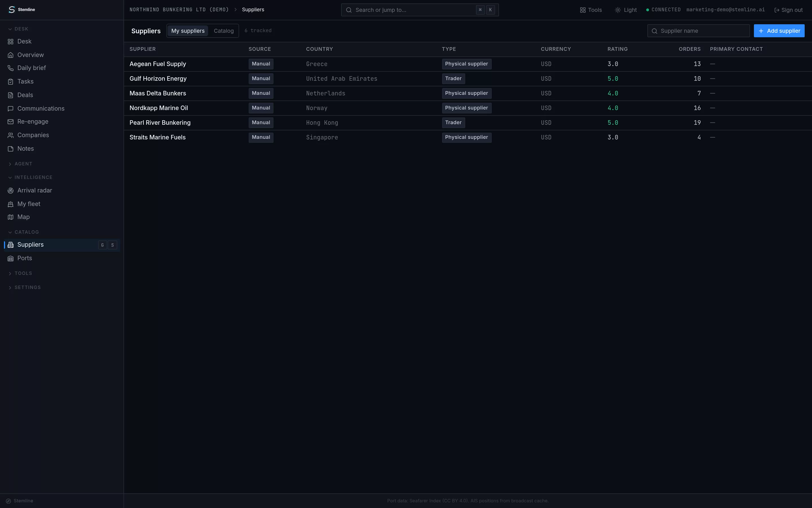Click the Ports building icon
812x508 pixels.
pos(10,258)
